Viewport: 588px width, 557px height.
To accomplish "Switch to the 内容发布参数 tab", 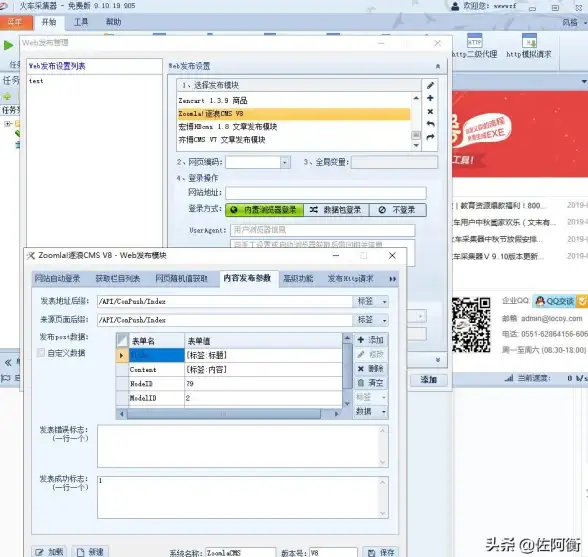I will (248, 278).
